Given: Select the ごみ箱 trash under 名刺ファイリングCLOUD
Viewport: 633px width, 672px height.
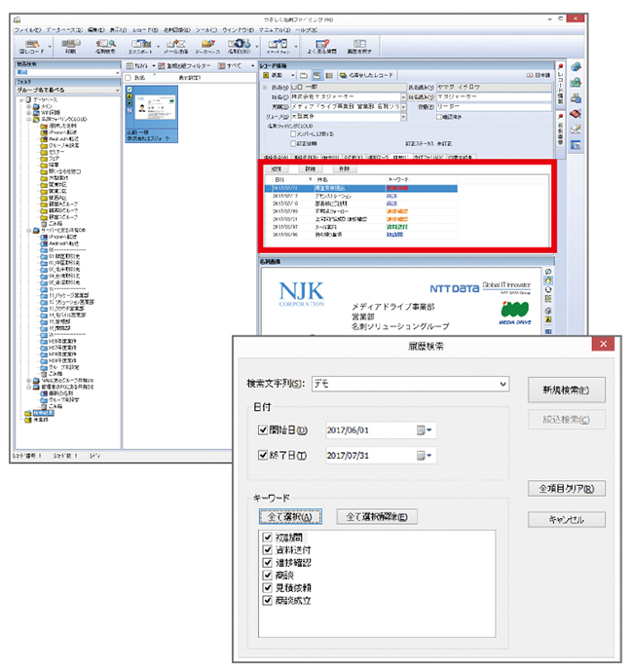Looking at the screenshot, I should coord(52,224).
